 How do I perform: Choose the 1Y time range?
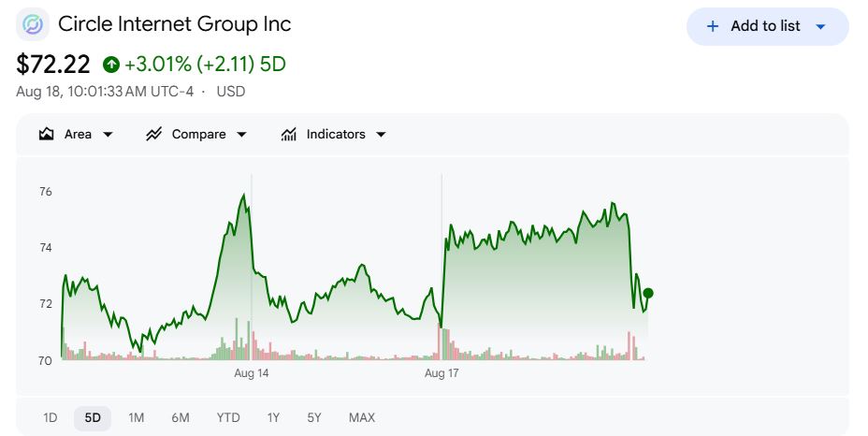tap(273, 417)
